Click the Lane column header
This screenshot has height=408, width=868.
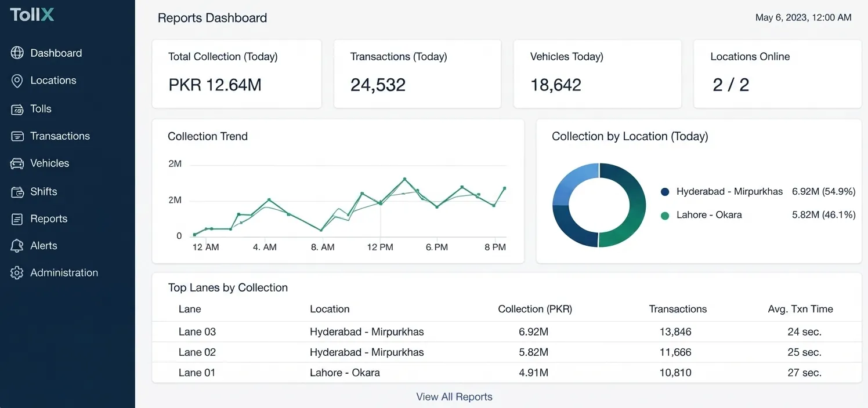[190, 309]
